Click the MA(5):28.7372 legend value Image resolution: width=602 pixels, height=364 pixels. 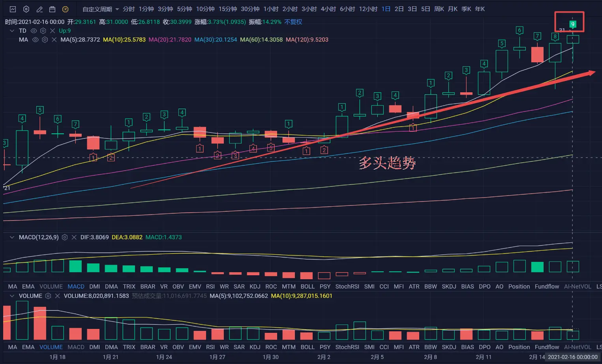pos(80,40)
